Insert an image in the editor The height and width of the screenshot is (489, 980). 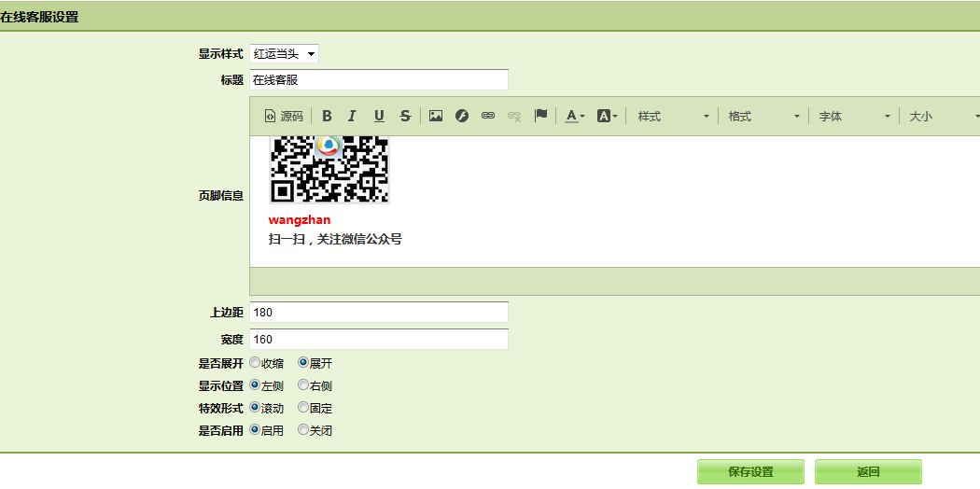pyautogui.click(x=436, y=116)
